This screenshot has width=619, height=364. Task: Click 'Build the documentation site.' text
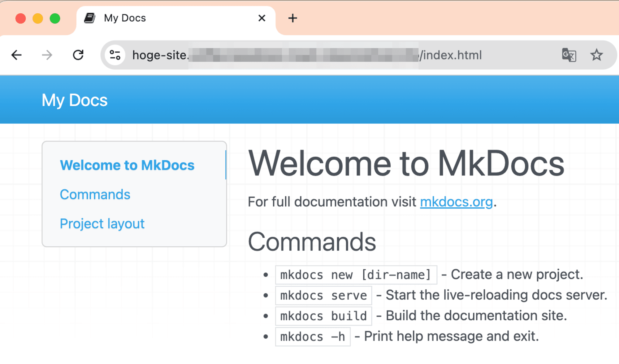[476, 316]
